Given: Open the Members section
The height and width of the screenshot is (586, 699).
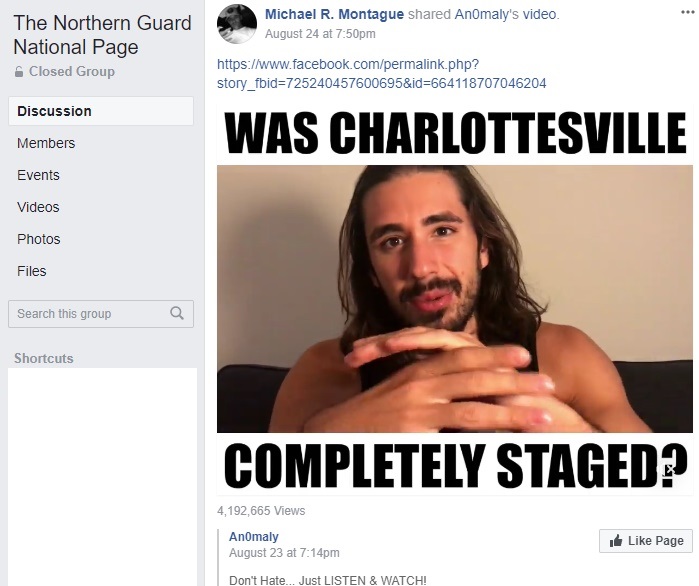Looking at the screenshot, I should tap(46, 143).
